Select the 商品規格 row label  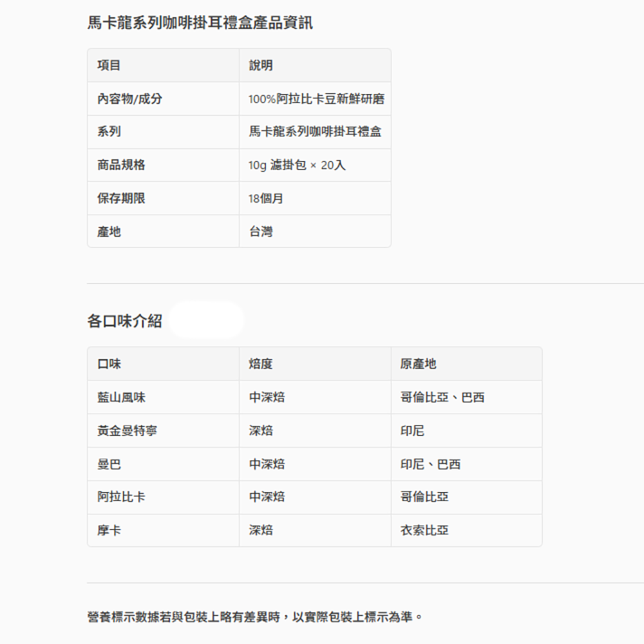[121, 166]
